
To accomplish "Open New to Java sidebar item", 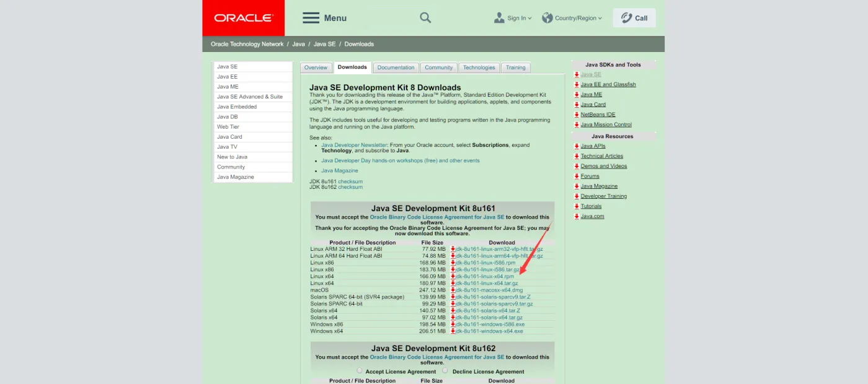I will coord(253,157).
